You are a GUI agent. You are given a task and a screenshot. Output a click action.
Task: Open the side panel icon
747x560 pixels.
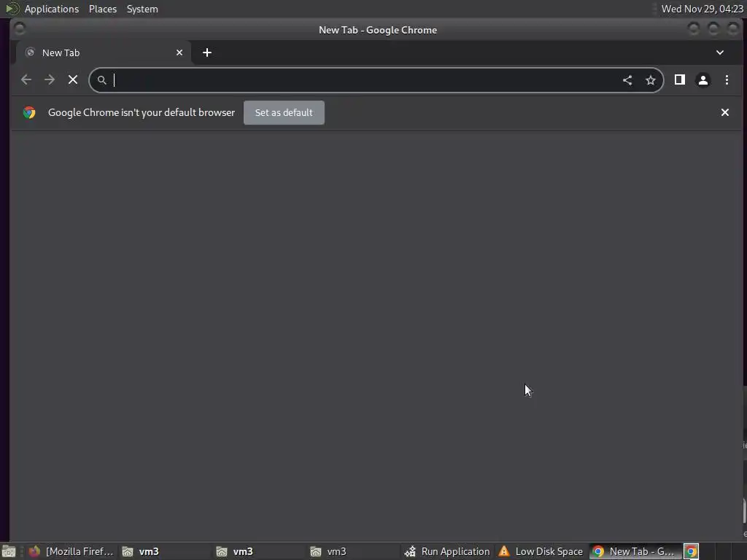[680, 80]
